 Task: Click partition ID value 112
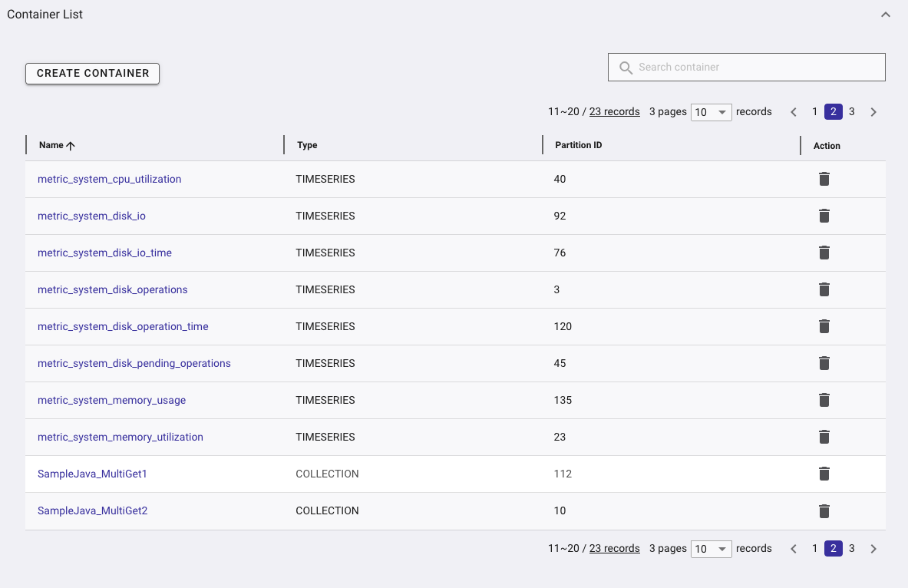click(563, 474)
